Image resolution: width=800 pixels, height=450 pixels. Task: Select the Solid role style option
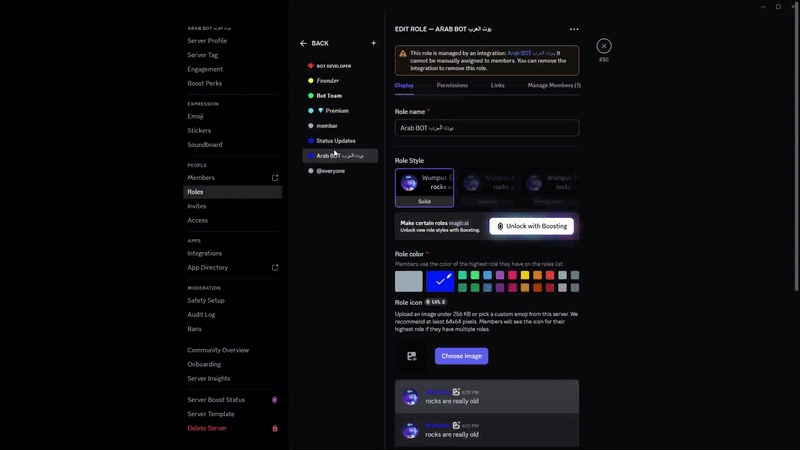(x=424, y=188)
